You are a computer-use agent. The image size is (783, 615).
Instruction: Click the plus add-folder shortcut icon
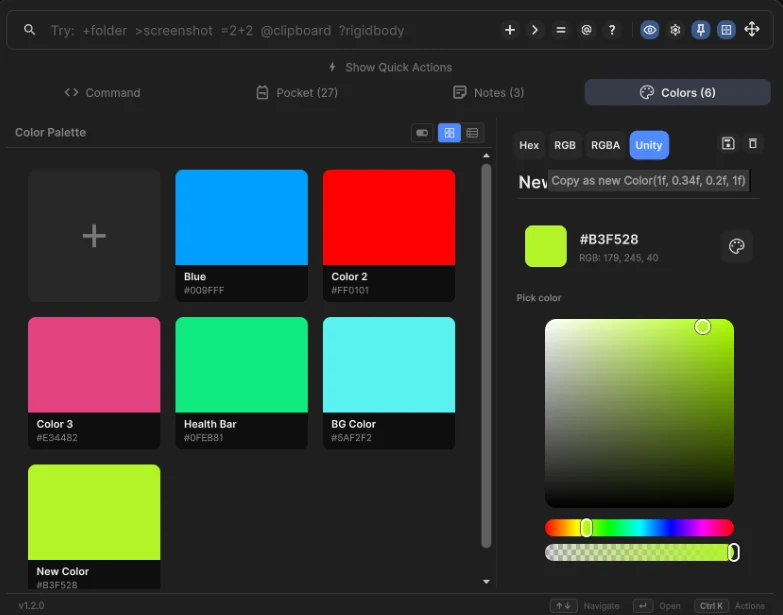[x=509, y=30]
